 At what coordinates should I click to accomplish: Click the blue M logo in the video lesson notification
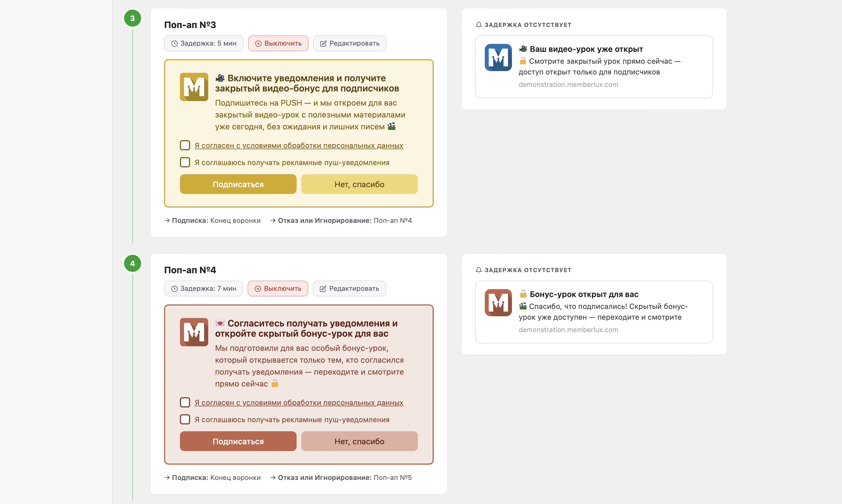(498, 57)
